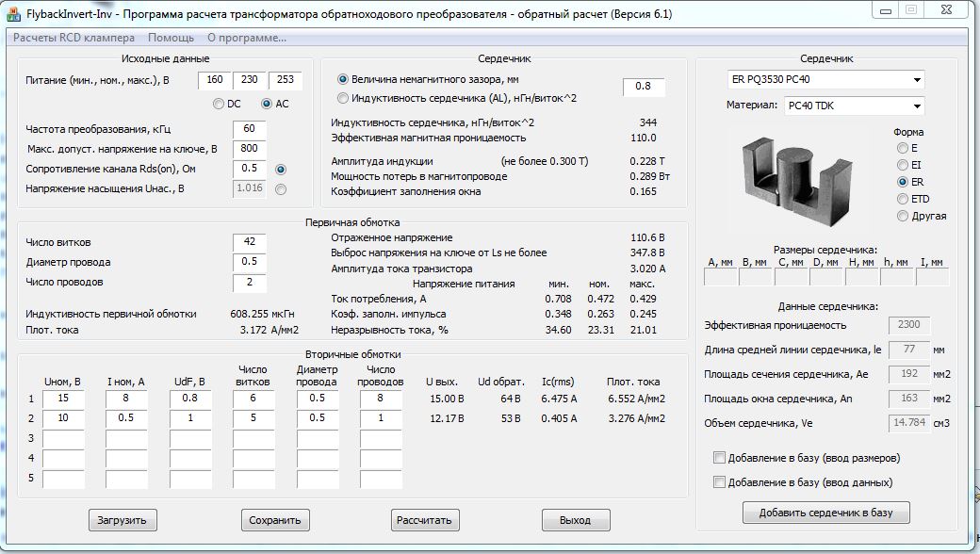Open the О программе menu

[x=246, y=38]
